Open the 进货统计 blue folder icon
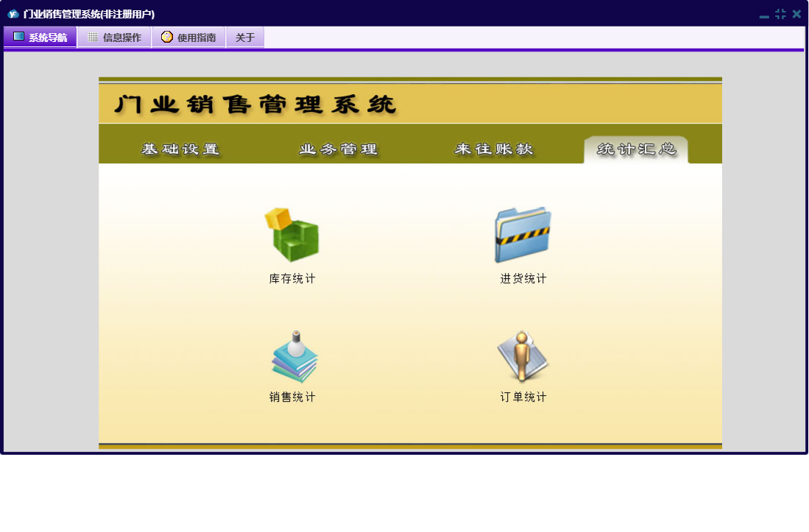This screenshot has width=809, height=532. 523,235
